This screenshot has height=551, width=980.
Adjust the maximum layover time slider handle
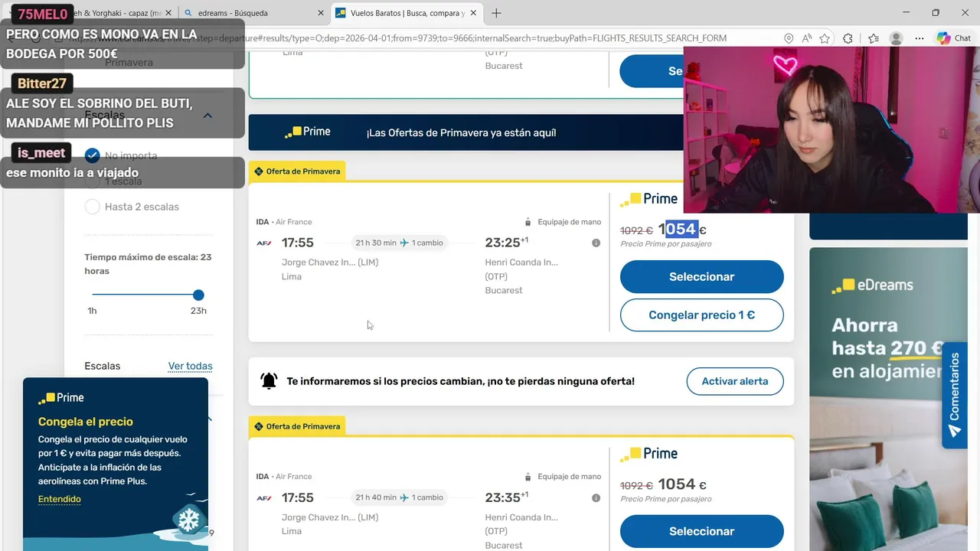tap(198, 295)
